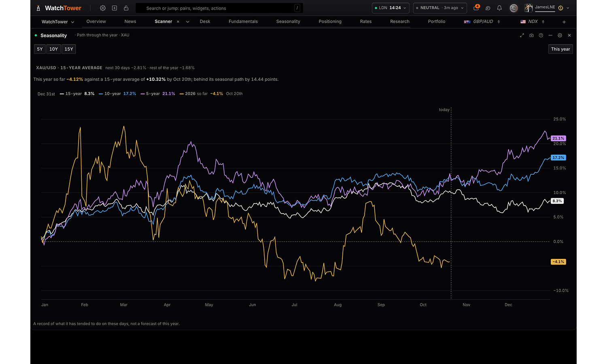607x364 pixels.
Task: Toggle the 15-year series in the legend
Action: tap(77, 94)
